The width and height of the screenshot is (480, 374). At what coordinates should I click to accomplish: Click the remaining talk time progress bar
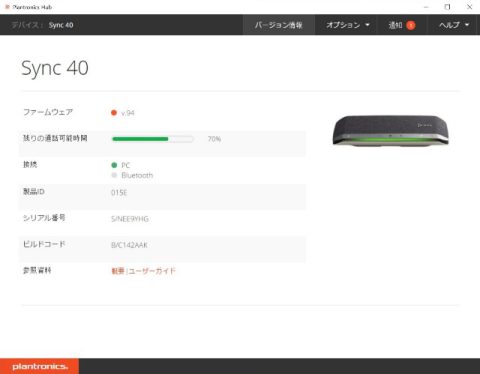coord(153,139)
